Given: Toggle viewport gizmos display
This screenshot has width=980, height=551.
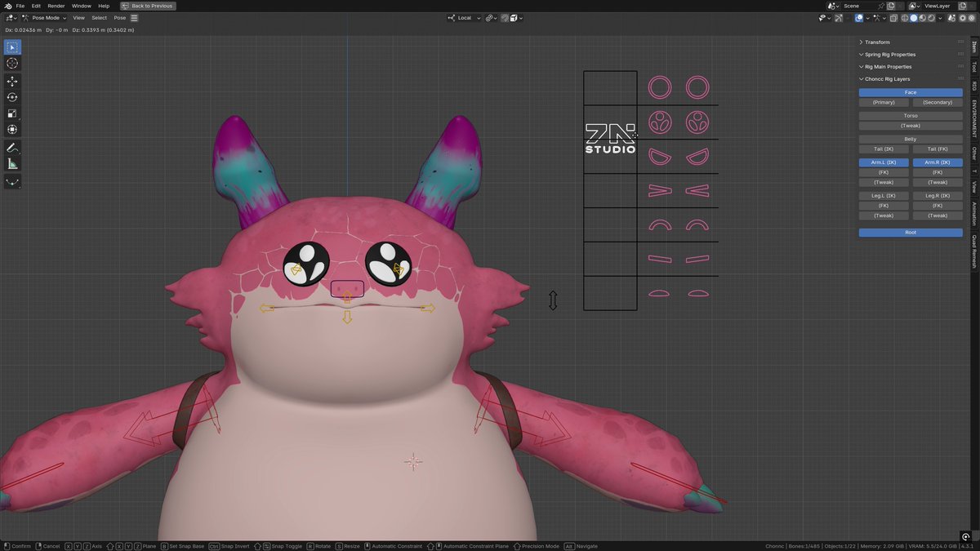Looking at the screenshot, I should (x=839, y=18).
